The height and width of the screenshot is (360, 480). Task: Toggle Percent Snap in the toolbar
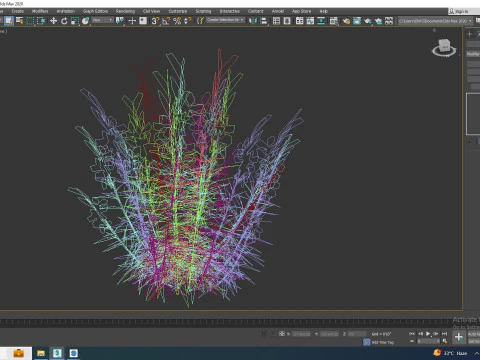(177, 21)
